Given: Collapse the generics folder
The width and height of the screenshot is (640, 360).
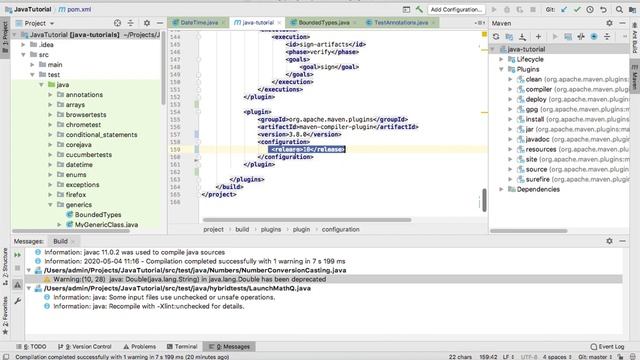Looking at the screenshot, I should click(x=50, y=205).
